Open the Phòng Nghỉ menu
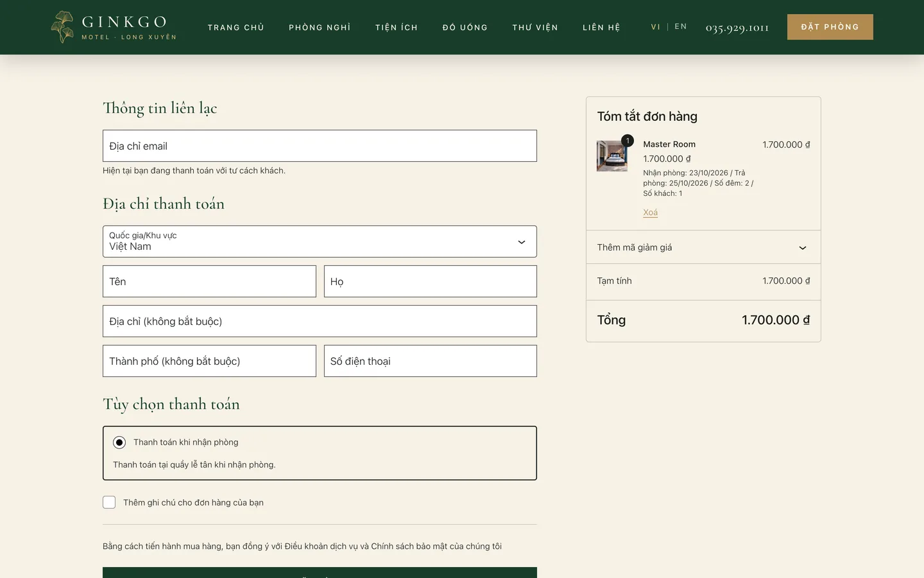Screen dimensions: 924x578 coord(320,28)
